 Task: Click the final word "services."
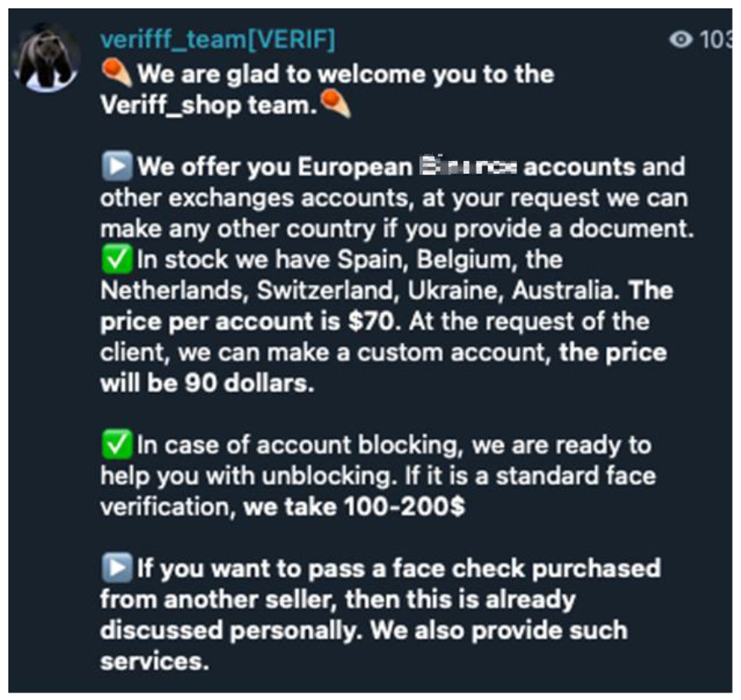tap(154, 662)
